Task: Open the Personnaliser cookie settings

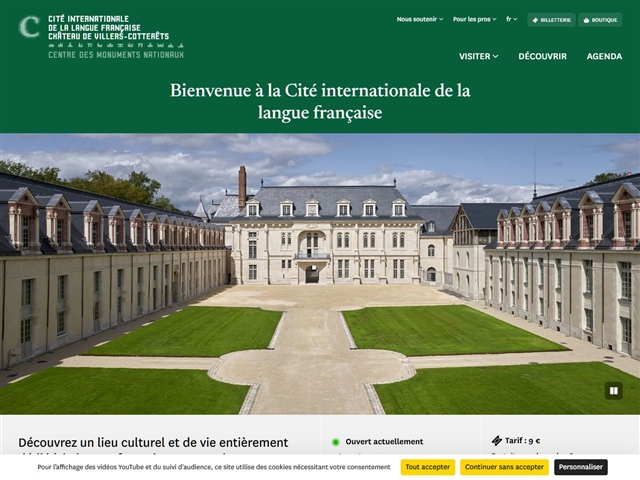Action: [580, 467]
